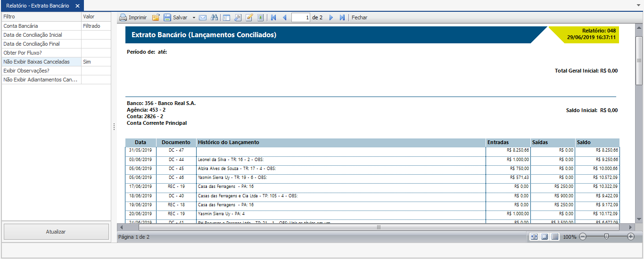The width and height of the screenshot is (644, 259).
Task: Go to next report page
Action: 331,18
